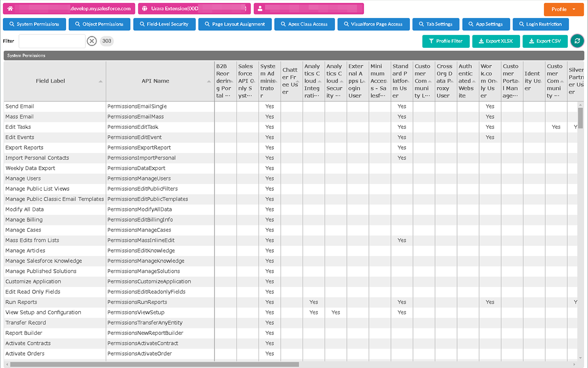Click the home icon in org URL badge
The height and width of the screenshot is (368, 588).
point(10,9)
